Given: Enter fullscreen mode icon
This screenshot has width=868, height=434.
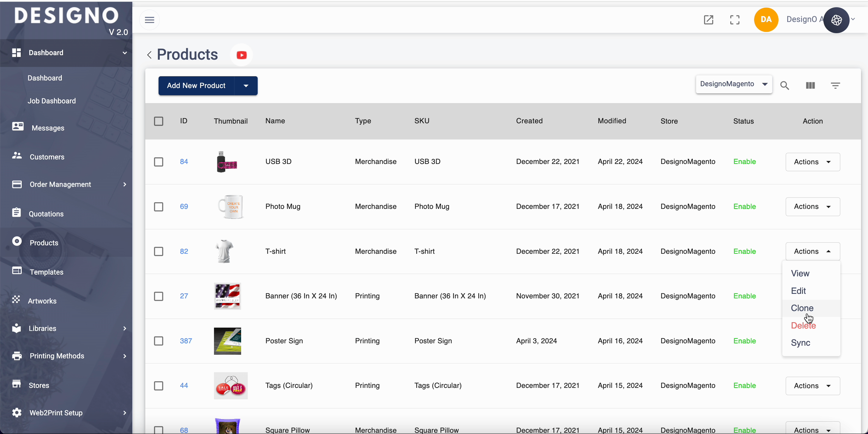Looking at the screenshot, I should point(734,20).
